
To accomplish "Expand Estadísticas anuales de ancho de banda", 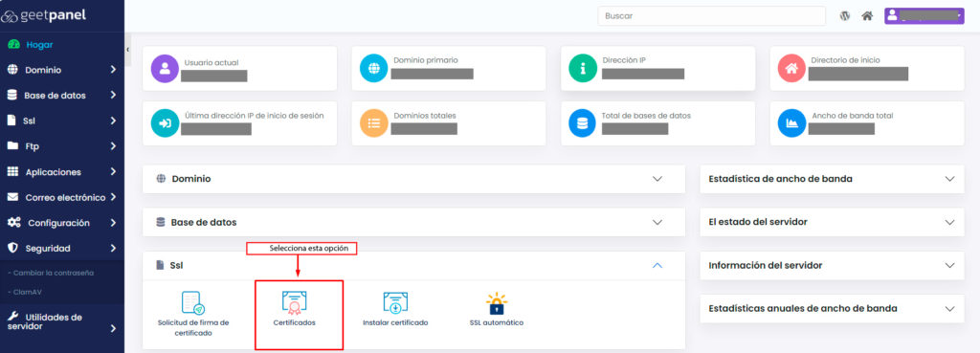I will click(832, 309).
